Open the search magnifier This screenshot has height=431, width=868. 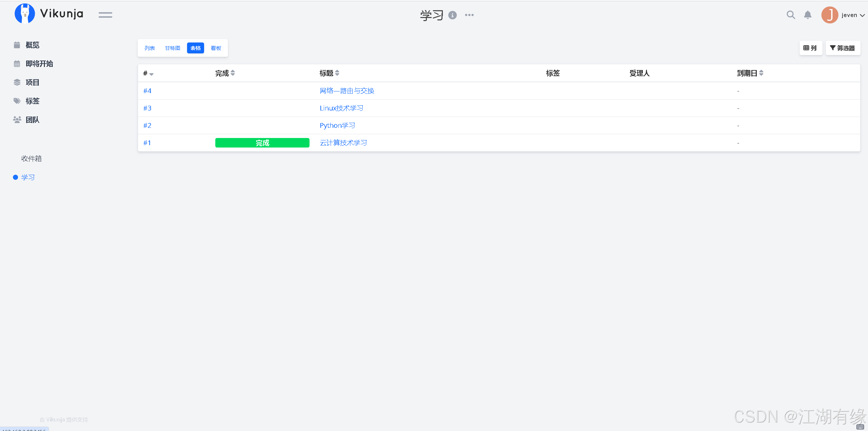791,15
